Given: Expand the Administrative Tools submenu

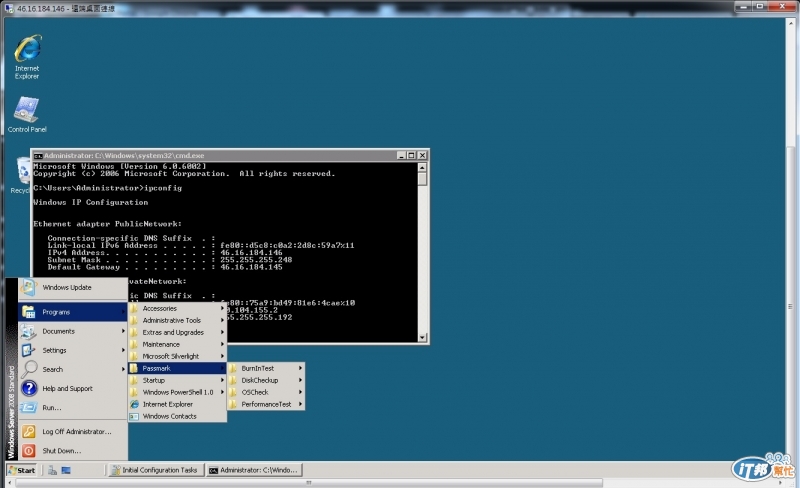Looking at the screenshot, I should click(177, 320).
